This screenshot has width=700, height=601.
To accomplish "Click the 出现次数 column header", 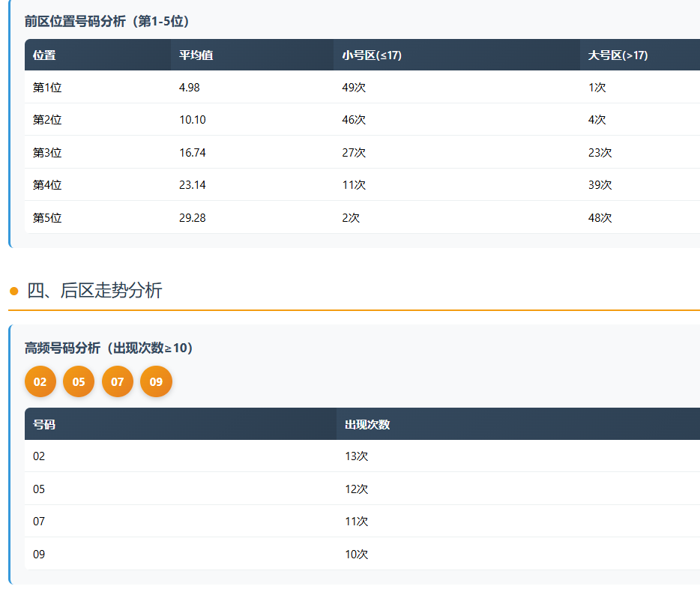I will (367, 425).
